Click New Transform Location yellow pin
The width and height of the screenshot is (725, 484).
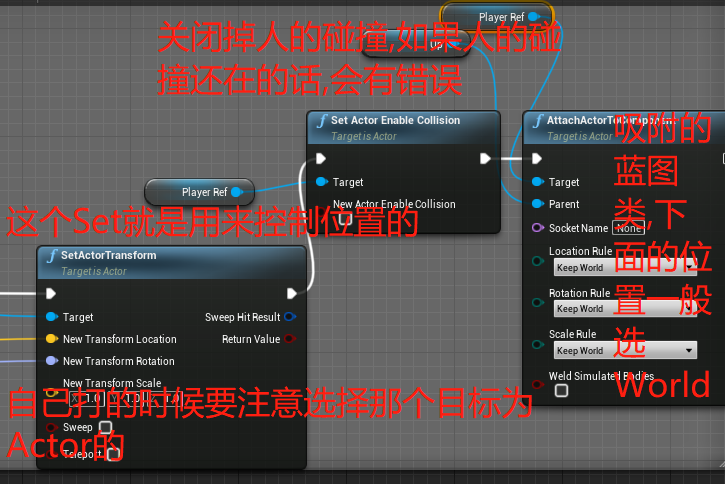[x=52, y=339]
